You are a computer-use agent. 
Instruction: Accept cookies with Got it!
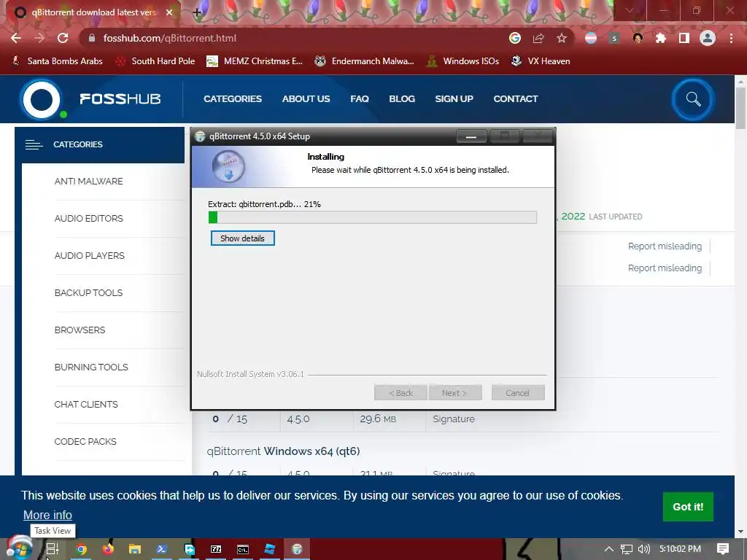tap(688, 507)
